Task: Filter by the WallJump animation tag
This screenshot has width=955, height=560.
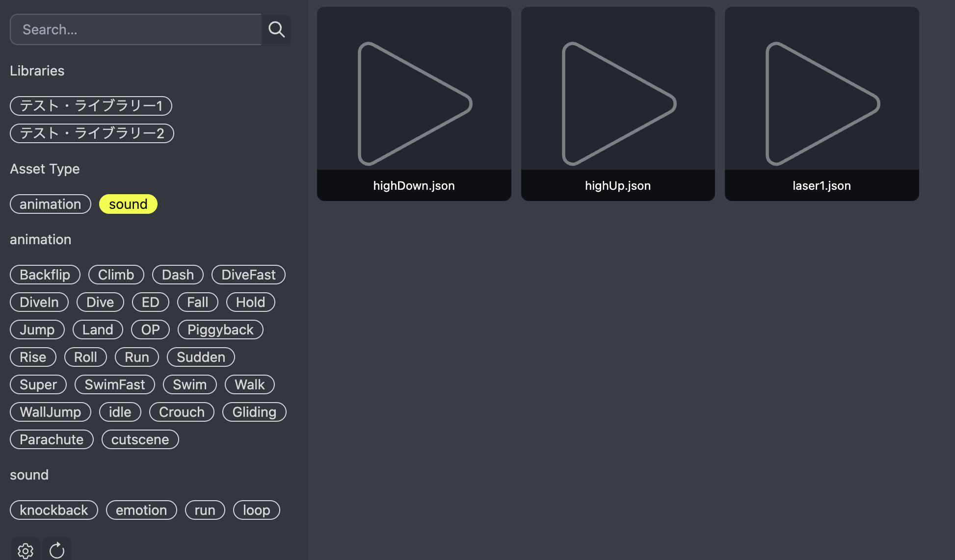Action: click(51, 412)
